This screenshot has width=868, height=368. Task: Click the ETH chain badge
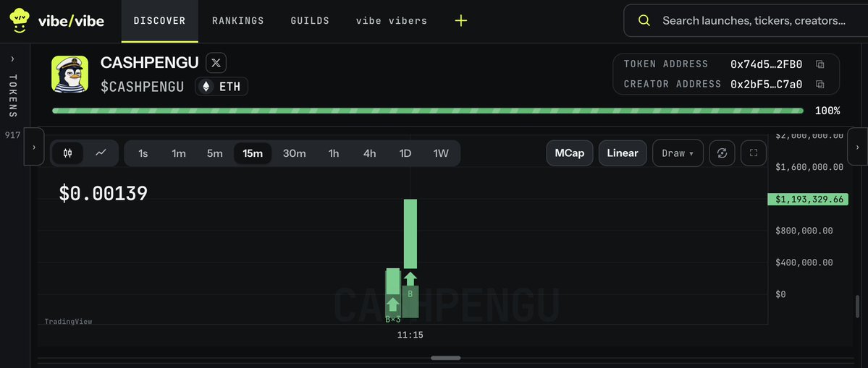pos(222,87)
